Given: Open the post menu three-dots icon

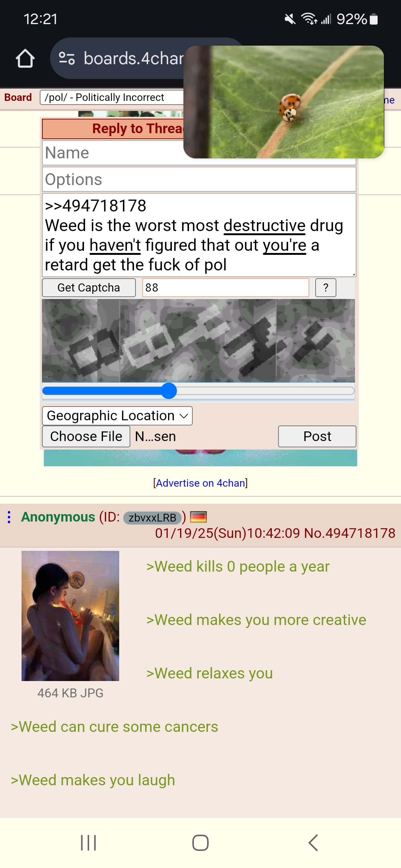Looking at the screenshot, I should click(x=9, y=517).
